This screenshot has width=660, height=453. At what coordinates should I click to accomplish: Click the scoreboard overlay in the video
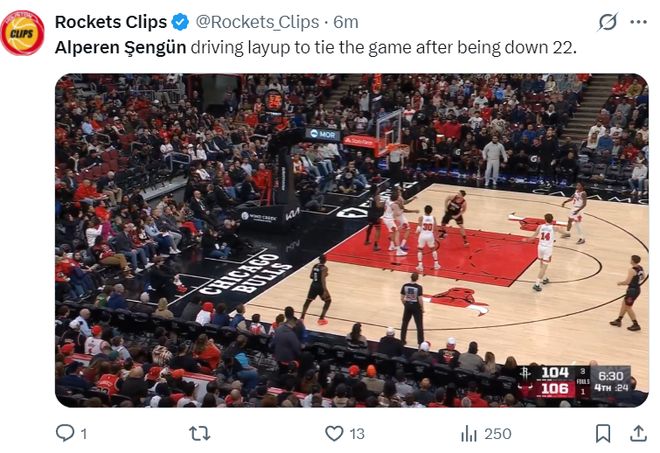pyautogui.click(x=573, y=381)
